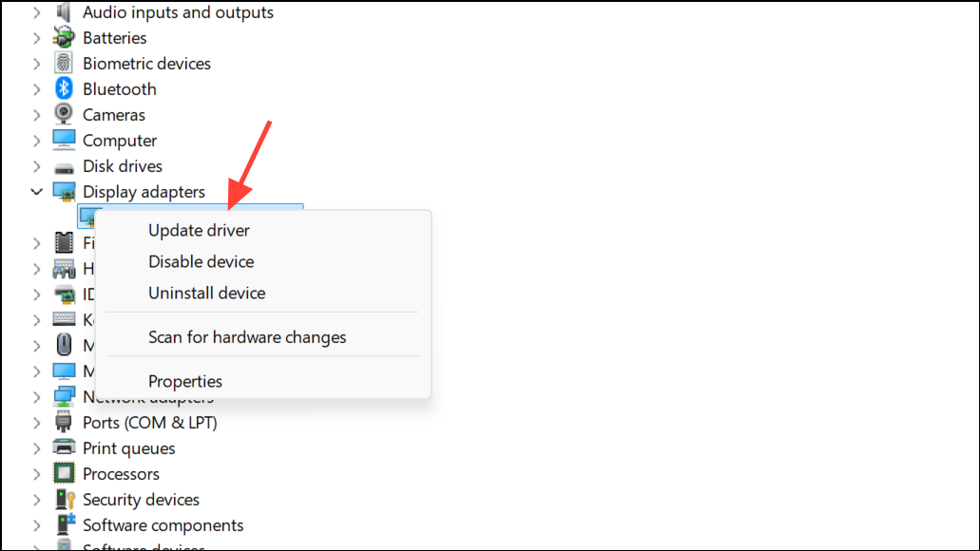Click the Processors chip icon

[x=64, y=474]
